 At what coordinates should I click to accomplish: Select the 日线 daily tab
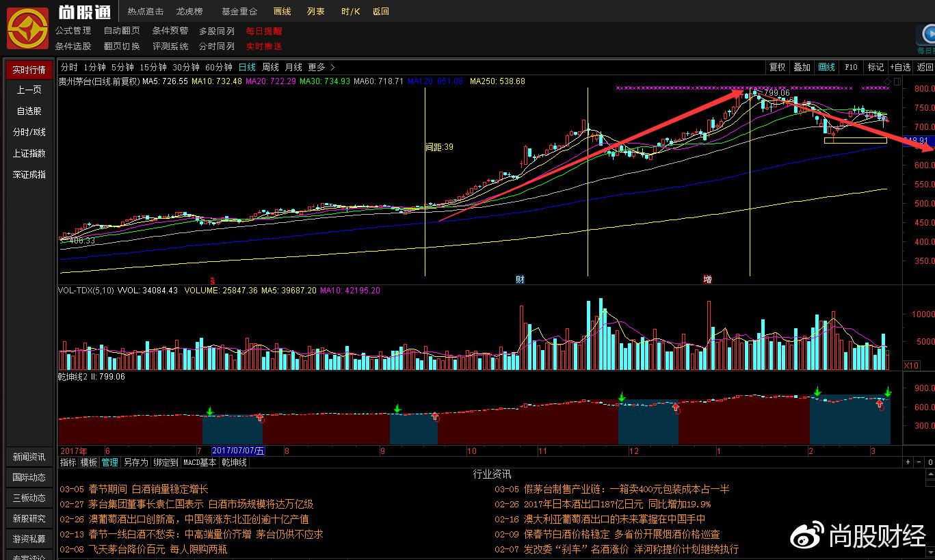(x=247, y=67)
